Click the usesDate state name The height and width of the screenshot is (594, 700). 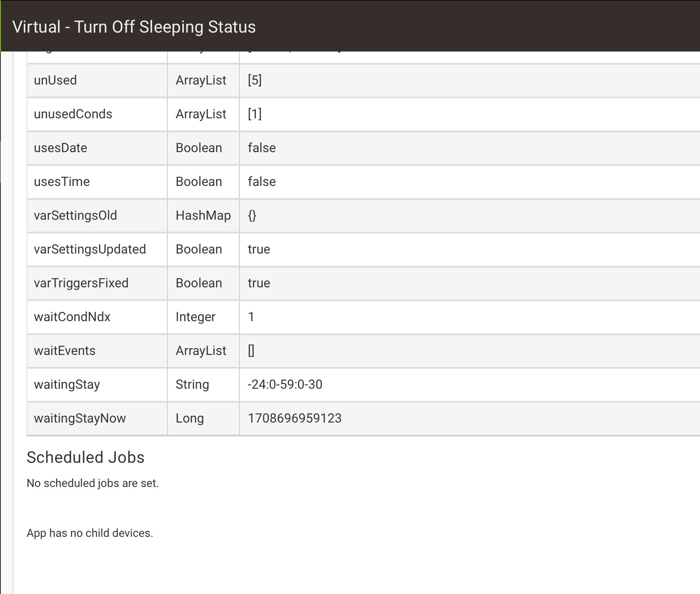coord(61,148)
